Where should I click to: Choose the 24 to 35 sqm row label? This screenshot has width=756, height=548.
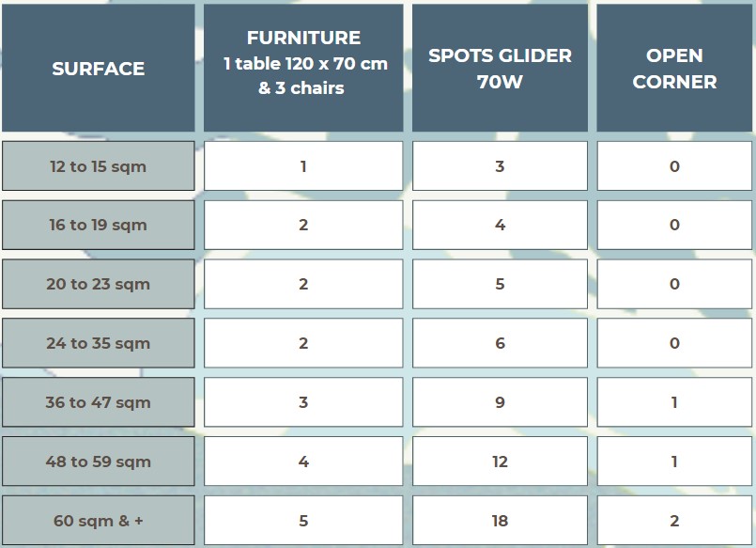[99, 343]
